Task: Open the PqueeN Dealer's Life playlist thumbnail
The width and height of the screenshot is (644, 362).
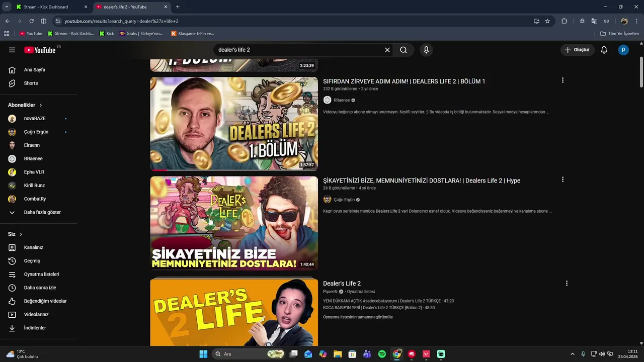Action: (234, 312)
